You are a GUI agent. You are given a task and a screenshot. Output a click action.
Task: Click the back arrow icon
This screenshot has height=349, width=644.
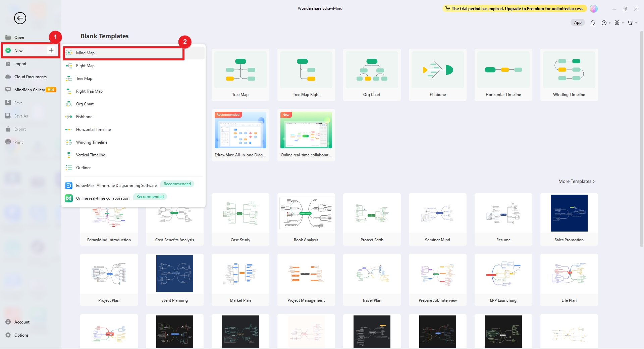pos(20,18)
